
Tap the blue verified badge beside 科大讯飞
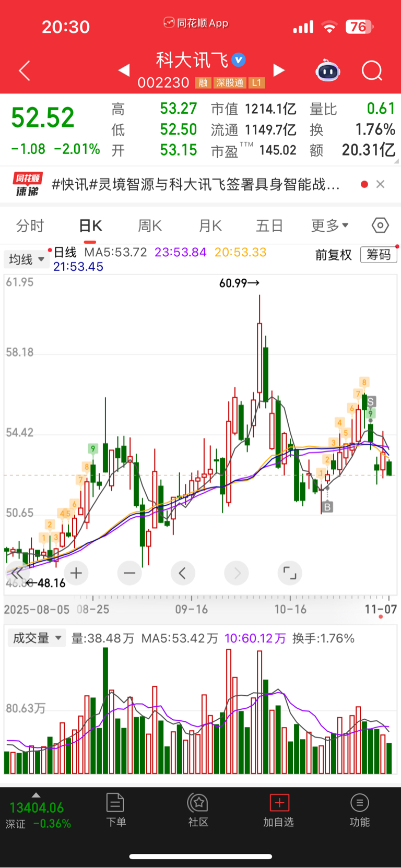point(239,60)
